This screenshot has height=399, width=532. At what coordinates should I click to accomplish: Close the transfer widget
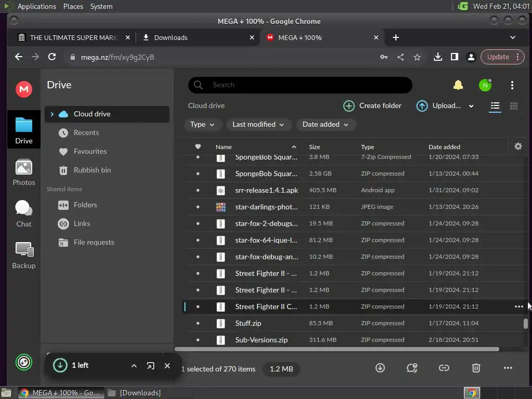pos(167,366)
